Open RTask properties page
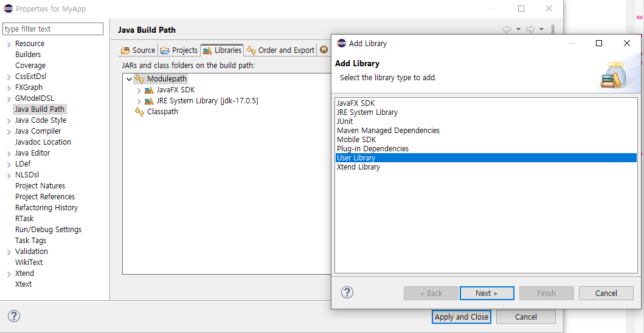Viewport: 644px width, 333px height. coord(24,219)
